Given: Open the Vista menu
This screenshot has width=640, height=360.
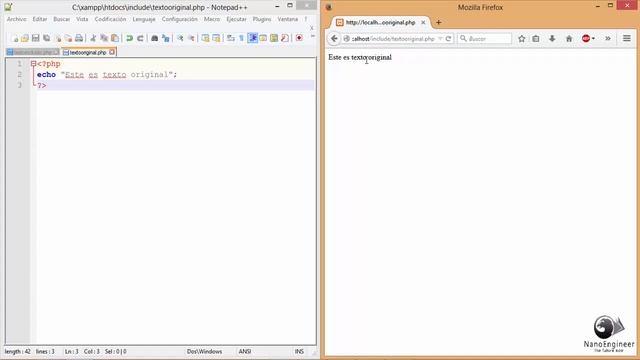Looking at the screenshot, I should 82,19.
